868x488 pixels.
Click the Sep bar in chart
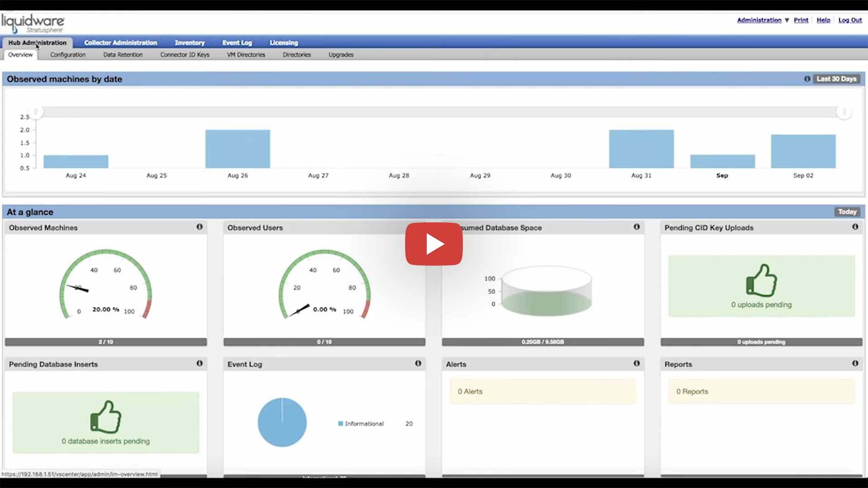click(x=722, y=161)
